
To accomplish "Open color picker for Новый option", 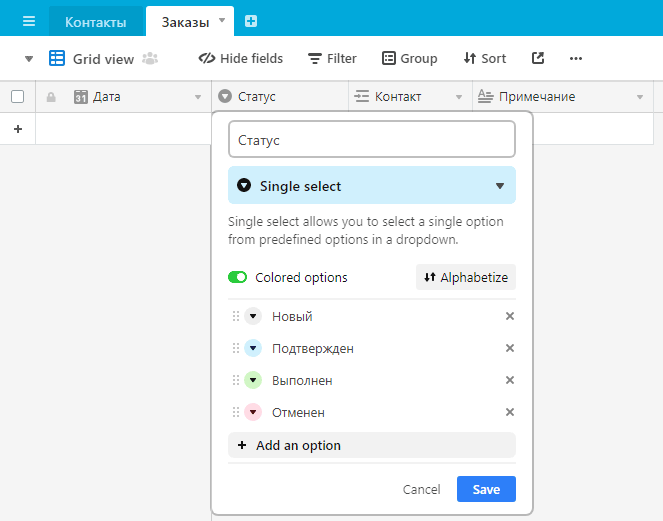I will click(253, 316).
